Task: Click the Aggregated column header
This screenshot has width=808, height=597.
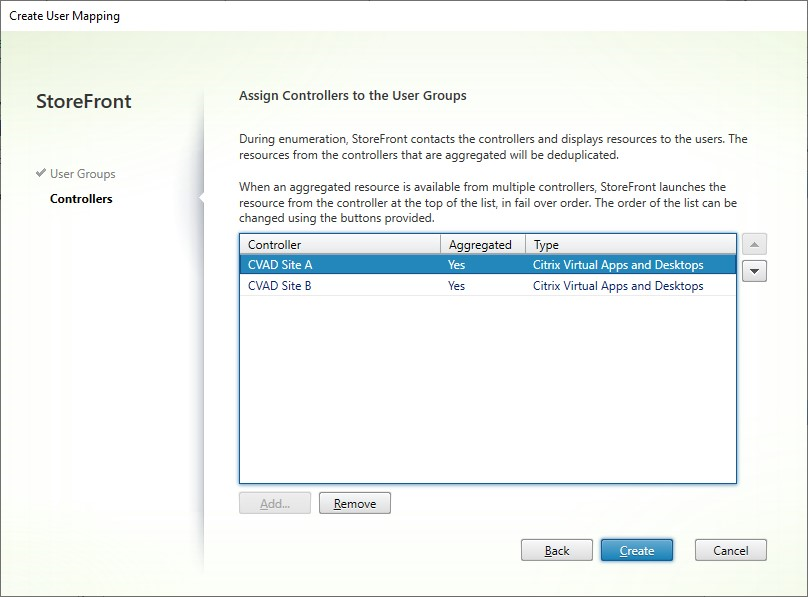Action: pos(482,243)
